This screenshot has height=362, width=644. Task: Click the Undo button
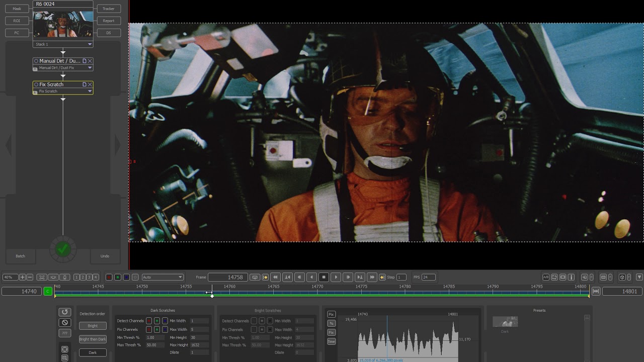(105, 256)
